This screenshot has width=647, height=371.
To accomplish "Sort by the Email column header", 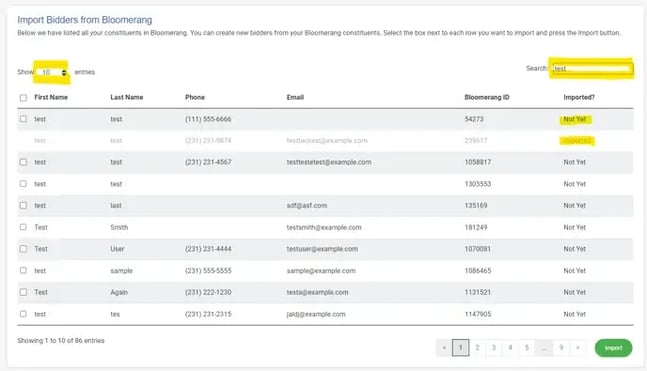I will tap(295, 97).
